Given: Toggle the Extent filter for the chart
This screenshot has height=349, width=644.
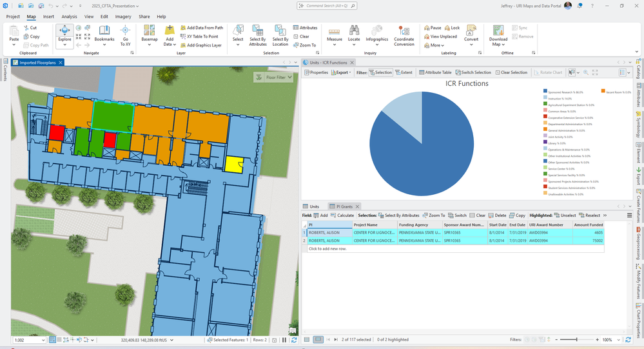Looking at the screenshot, I should [404, 72].
